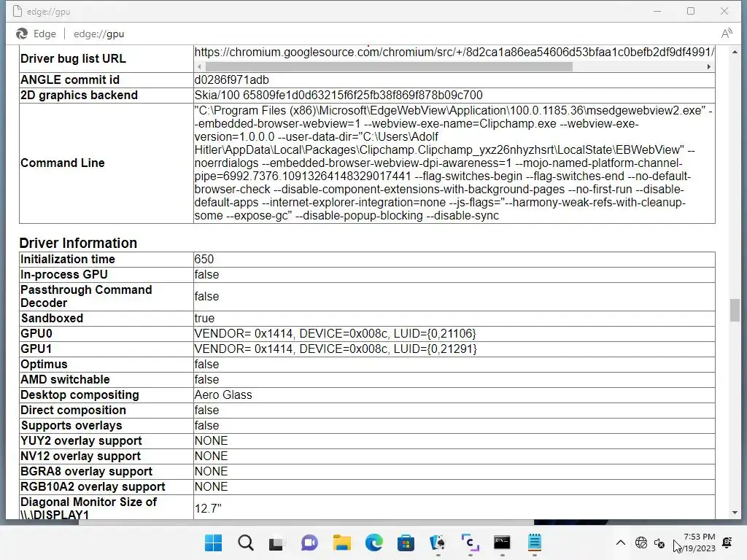Viewport: 747px width, 560px height.
Task: Click the Optimus row label
Action: pos(44,365)
